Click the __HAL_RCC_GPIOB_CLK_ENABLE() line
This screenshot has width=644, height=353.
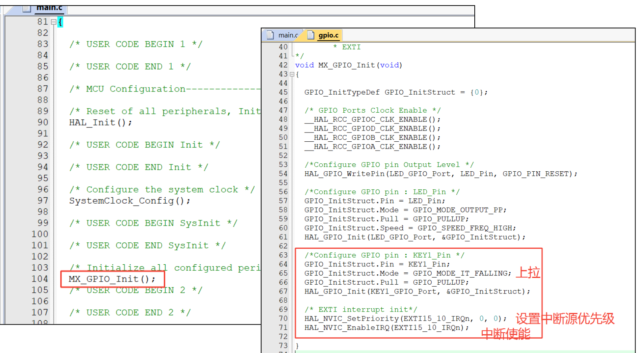click(x=373, y=137)
